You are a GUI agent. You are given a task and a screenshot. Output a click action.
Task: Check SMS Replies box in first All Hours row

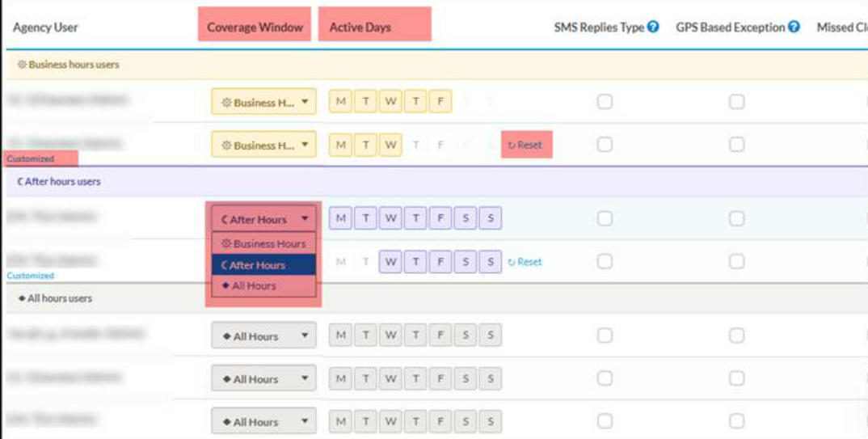click(x=605, y=335)
